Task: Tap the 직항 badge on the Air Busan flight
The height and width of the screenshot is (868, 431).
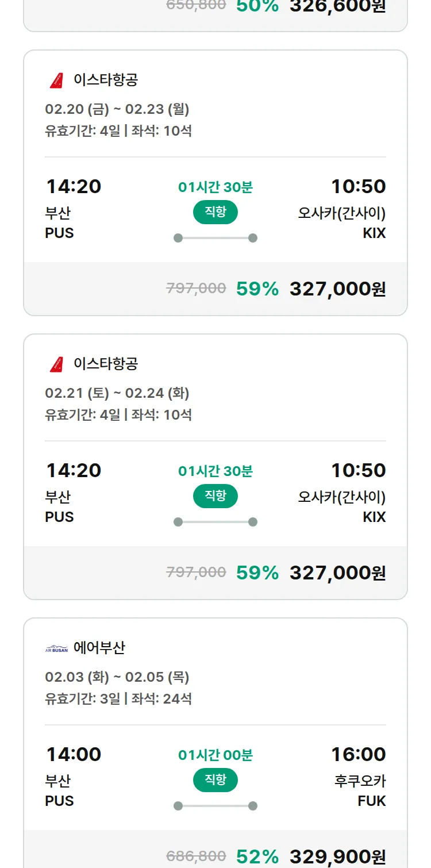Action: pyautogui.click(x=215, y=780)
